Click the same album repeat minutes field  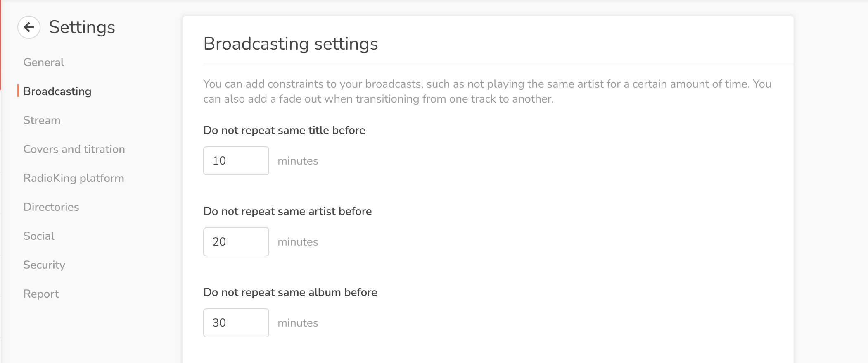236,323
